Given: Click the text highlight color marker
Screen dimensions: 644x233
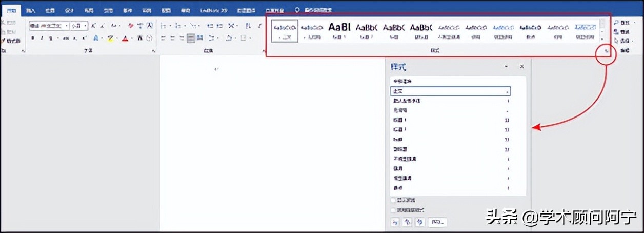Looking at the screenshot, I should click(110, 38).
